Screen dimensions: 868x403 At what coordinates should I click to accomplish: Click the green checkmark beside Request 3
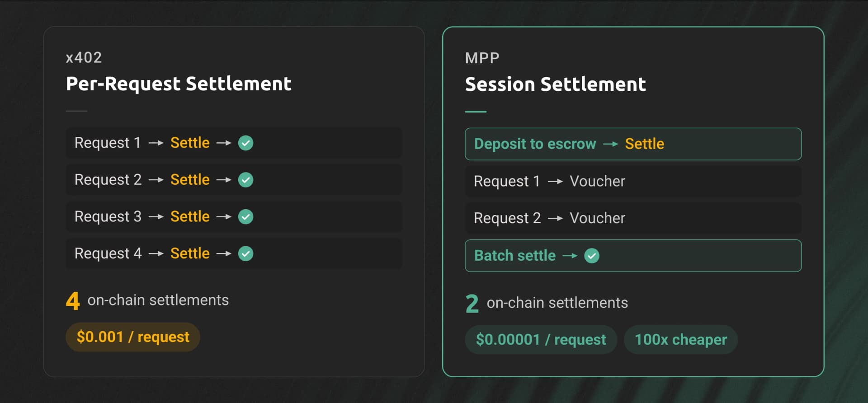pos(245,217)
